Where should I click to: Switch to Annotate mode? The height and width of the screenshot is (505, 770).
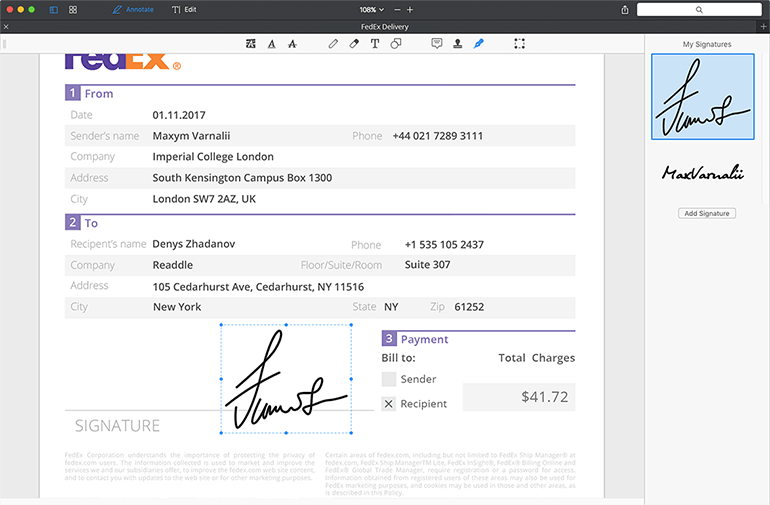click(133, 10)
